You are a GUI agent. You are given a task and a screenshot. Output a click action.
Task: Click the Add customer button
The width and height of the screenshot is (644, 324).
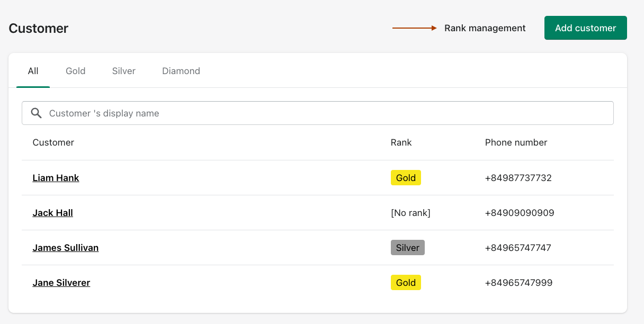point(585,28)
